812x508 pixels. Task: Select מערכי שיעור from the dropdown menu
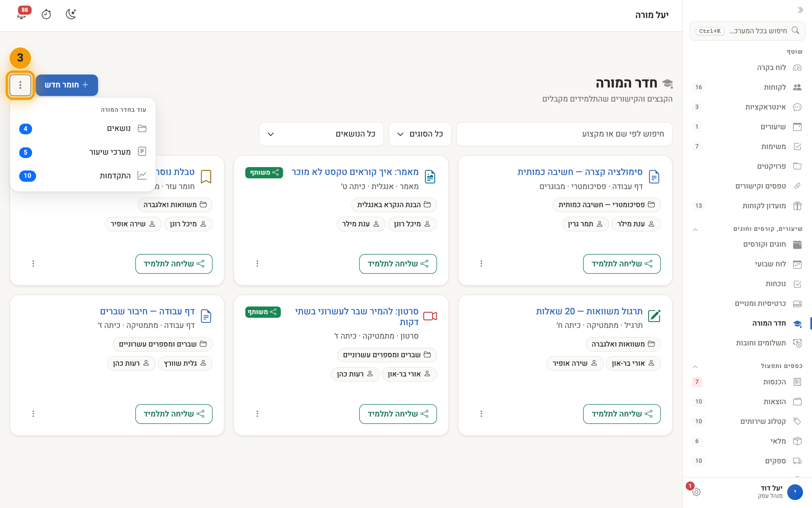pyautogui.click(x=83, y=152)
